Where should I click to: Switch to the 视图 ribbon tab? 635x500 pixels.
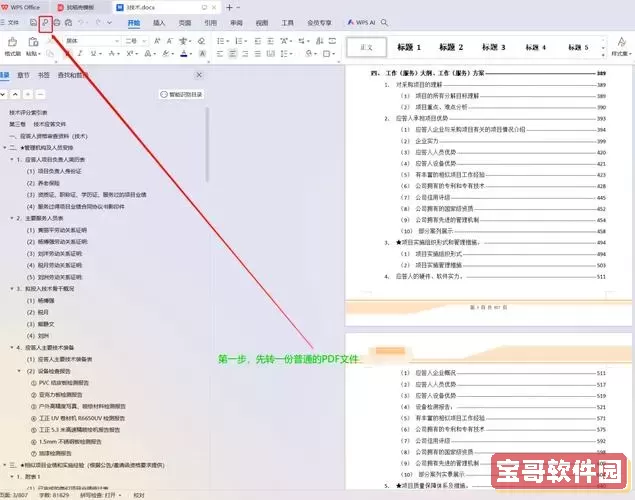point(262,23)
